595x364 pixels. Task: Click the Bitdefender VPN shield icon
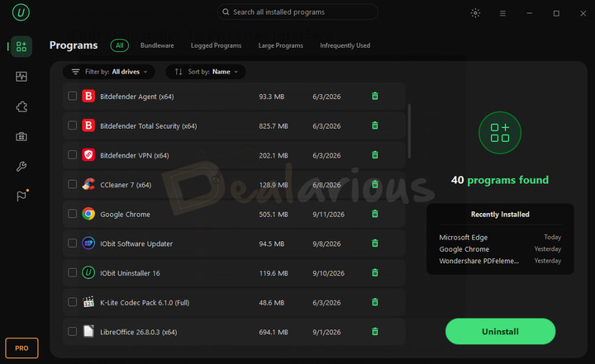pyautogui.click(x=88, y=154)
